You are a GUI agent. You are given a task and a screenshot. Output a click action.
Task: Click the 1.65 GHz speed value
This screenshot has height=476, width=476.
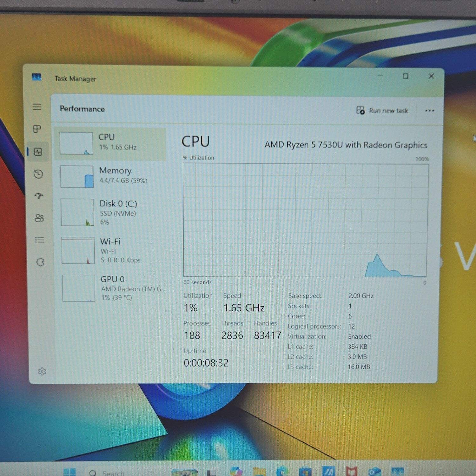[x=244, y=308]
